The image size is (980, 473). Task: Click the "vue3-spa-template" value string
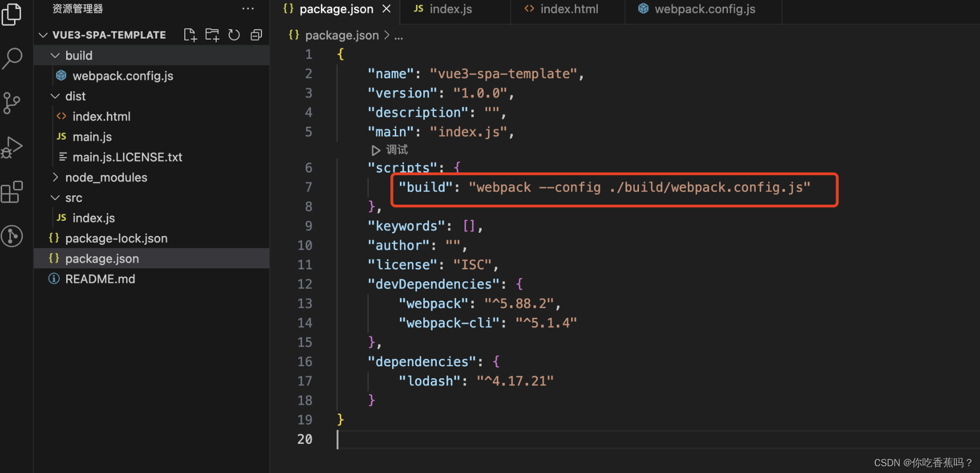[x=504, y=73]
